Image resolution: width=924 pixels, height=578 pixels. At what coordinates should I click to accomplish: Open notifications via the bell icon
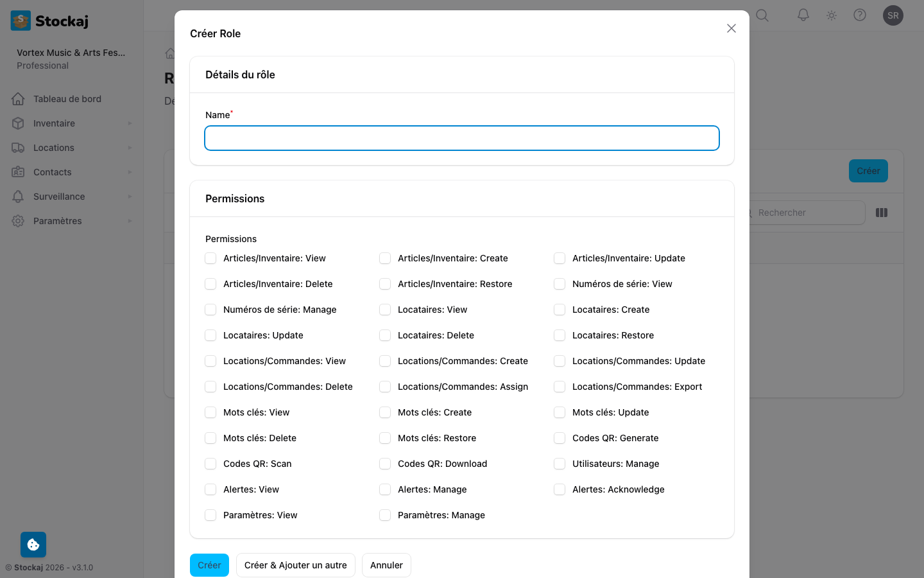click(x=803, y=15)
